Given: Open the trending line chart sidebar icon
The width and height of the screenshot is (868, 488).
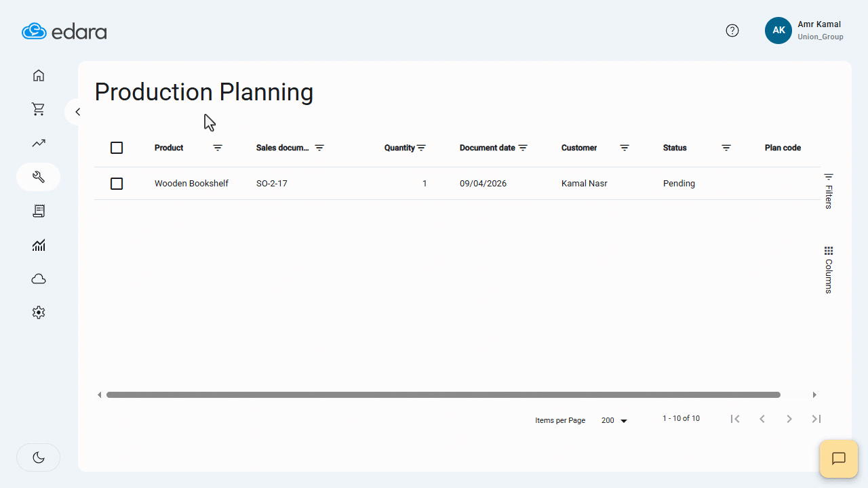Looking at the screenshot, I should 39,143.
